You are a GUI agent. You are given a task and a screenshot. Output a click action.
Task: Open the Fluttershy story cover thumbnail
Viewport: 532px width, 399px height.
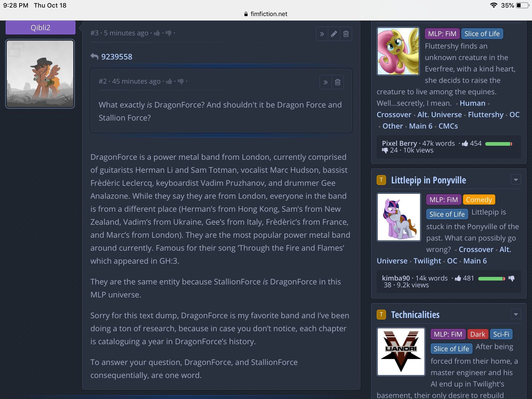398,51
